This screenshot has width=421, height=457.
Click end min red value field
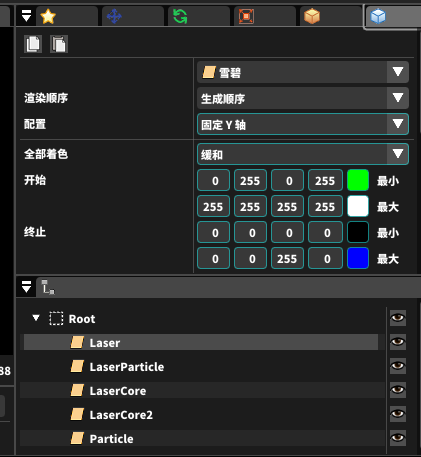pos(214,232)
